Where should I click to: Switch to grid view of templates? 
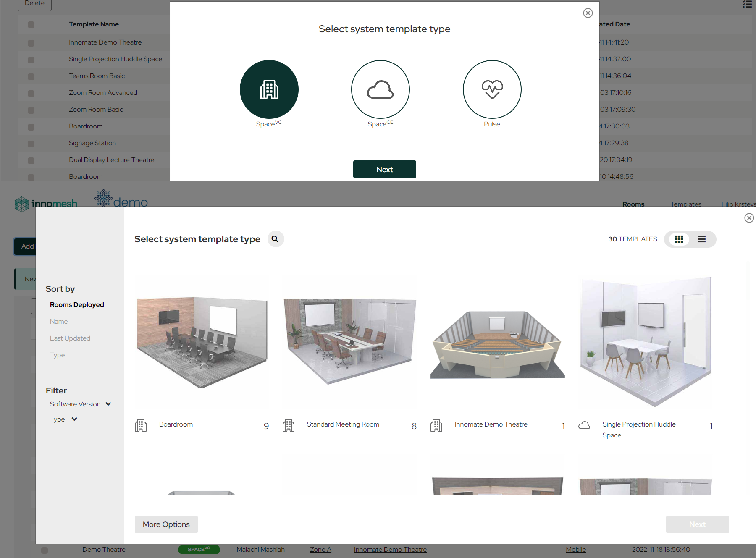pos(679,239)
